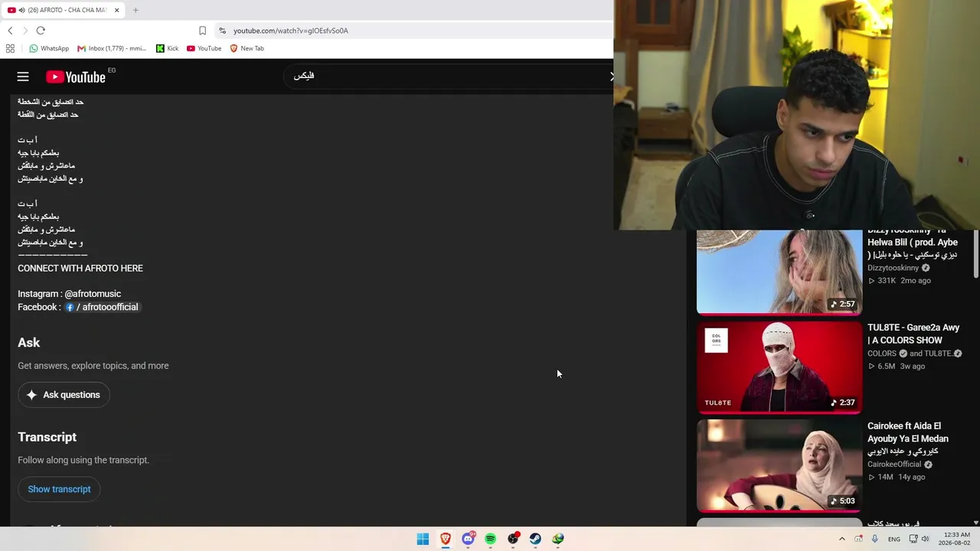Open the afrotoofficial Facebook link
This screenshot has height=551, width=980.
pos(102,307)
